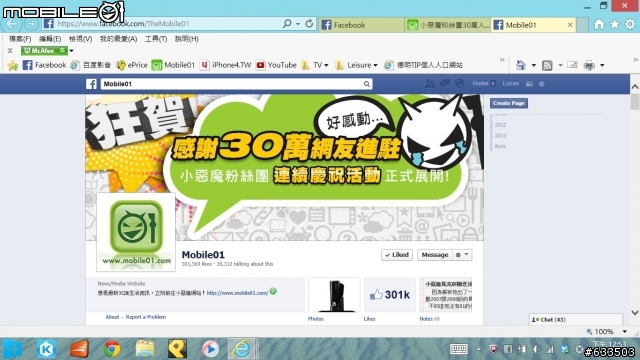Open Facebook friend requests icon
The image size is (640, 360).
click(x=430, y=84)
